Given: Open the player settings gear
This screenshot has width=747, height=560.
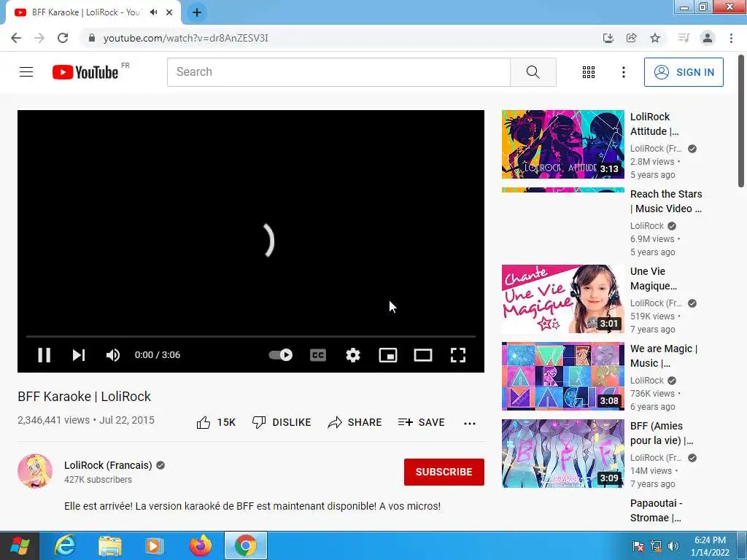Looking at the screenshot, I should pyautogui.click(x=353, y=355).
